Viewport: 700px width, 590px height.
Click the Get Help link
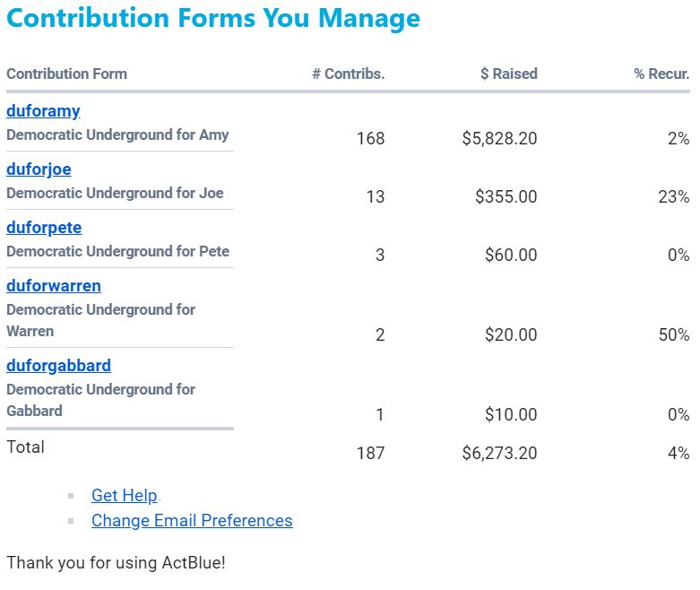[124, 495]
